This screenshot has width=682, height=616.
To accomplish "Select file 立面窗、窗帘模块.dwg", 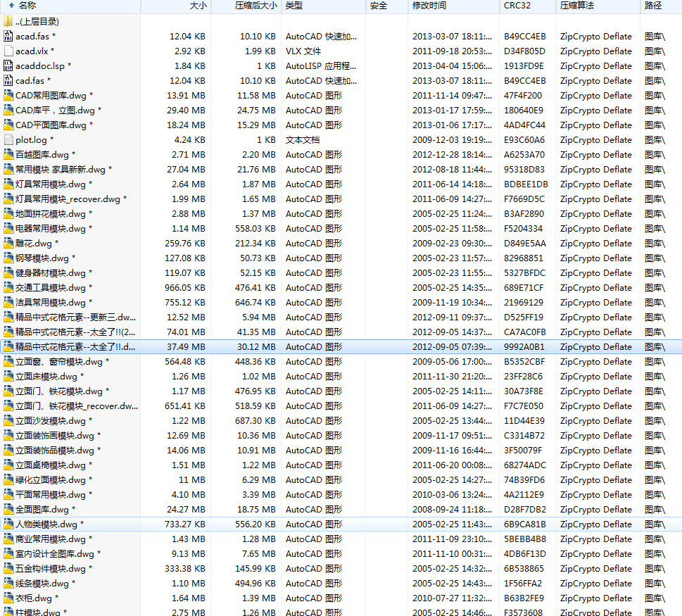I will pyautogui.click(x=62, y=362).
